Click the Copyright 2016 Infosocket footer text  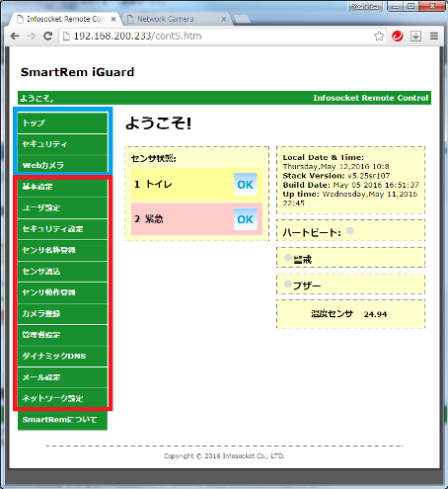pyautogui.click(x=224, y=456)
